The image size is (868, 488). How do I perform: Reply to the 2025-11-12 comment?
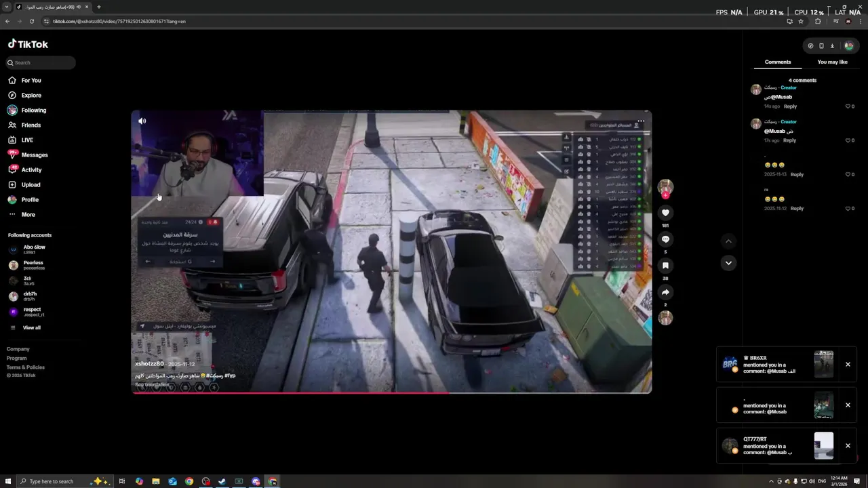pos(797,208)
